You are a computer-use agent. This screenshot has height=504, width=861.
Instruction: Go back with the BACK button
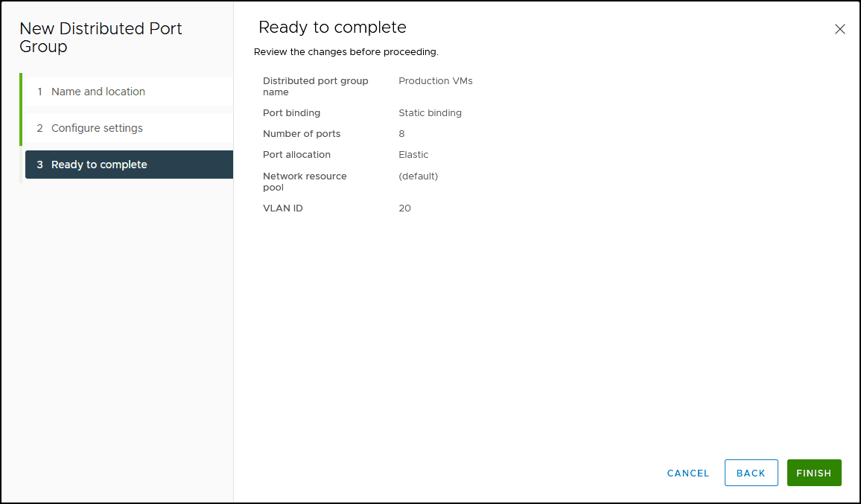point(751,473)
